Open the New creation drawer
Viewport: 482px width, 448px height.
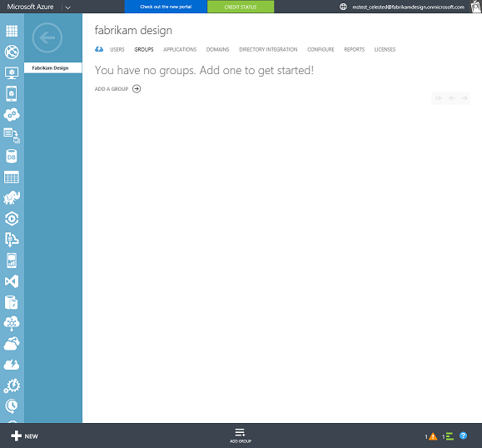click(24, 436)
